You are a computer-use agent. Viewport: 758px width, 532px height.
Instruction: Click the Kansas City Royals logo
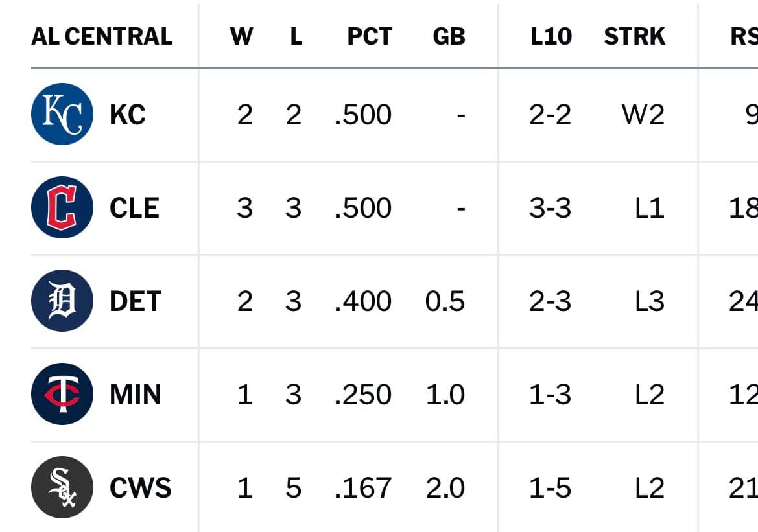(x=62, y=114)
